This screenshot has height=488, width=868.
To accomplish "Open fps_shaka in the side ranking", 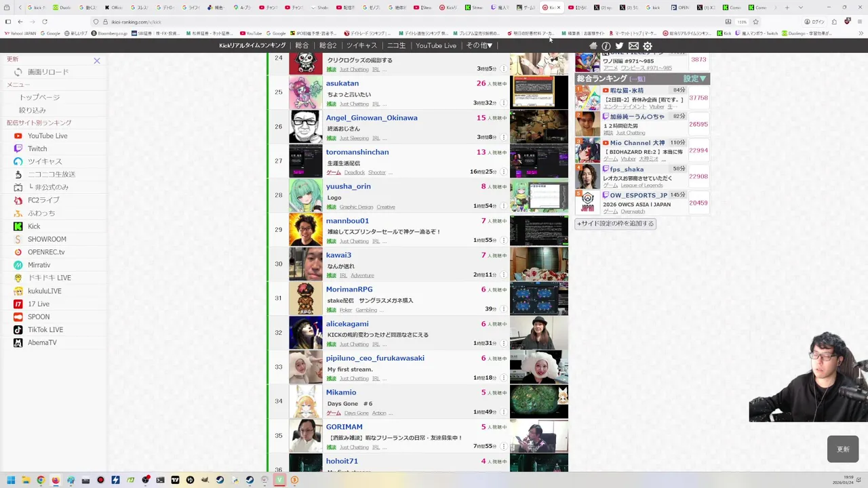I will pyautogui.click(x=627, y=169).
